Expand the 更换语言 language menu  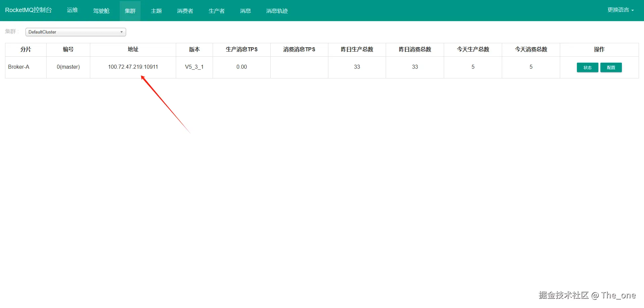(621, 10)
